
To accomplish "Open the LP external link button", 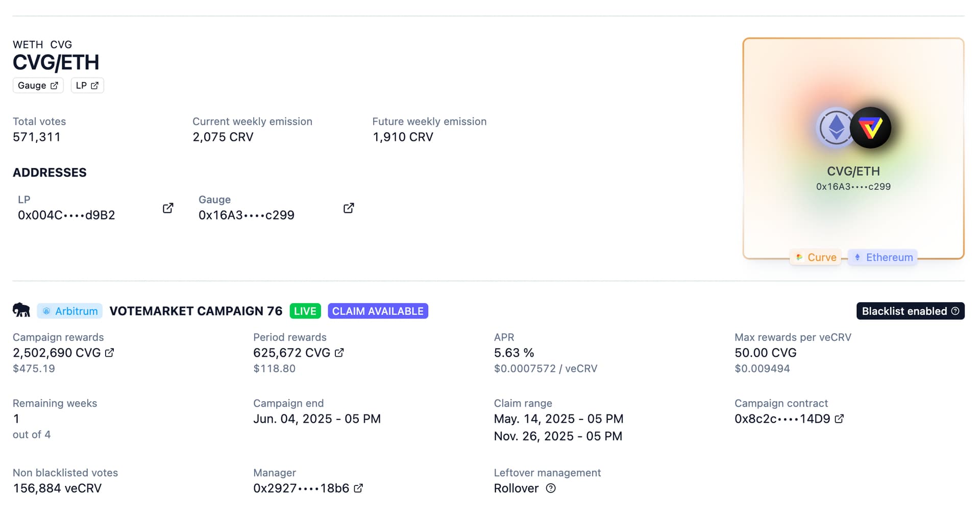I will (x=87, y=85).
